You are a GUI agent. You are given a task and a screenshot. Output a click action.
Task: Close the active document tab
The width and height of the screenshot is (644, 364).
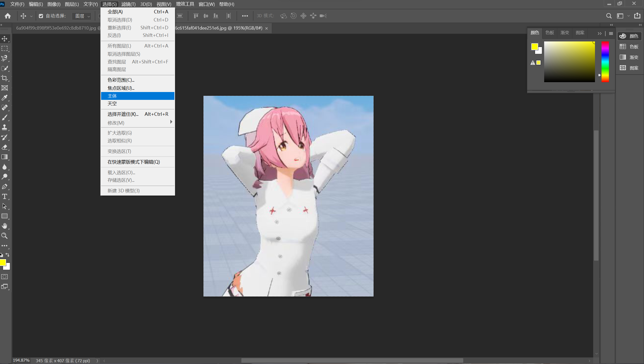click(x=266, y=28)
